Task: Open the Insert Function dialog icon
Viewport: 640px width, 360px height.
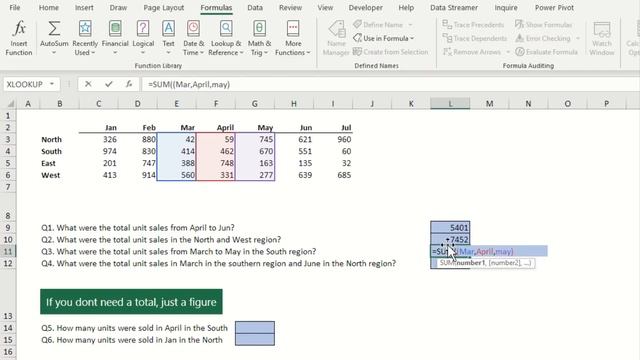Action: point(19,29)
